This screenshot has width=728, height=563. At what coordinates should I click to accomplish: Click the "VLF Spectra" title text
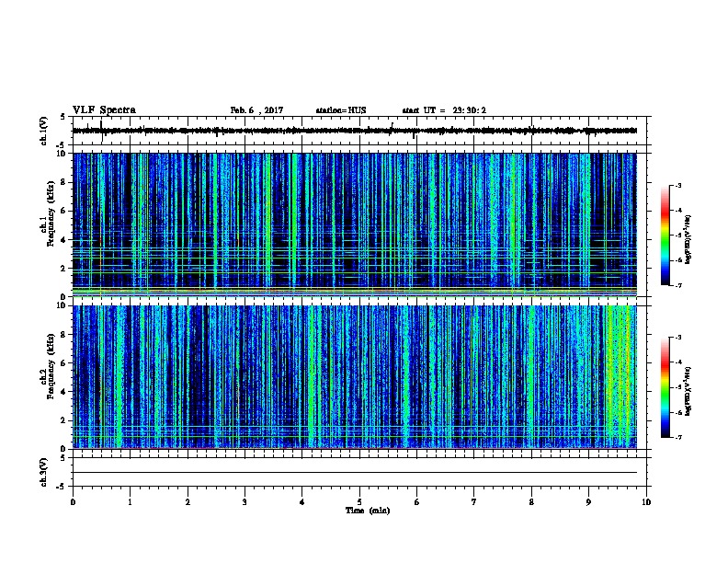[104, 110]
